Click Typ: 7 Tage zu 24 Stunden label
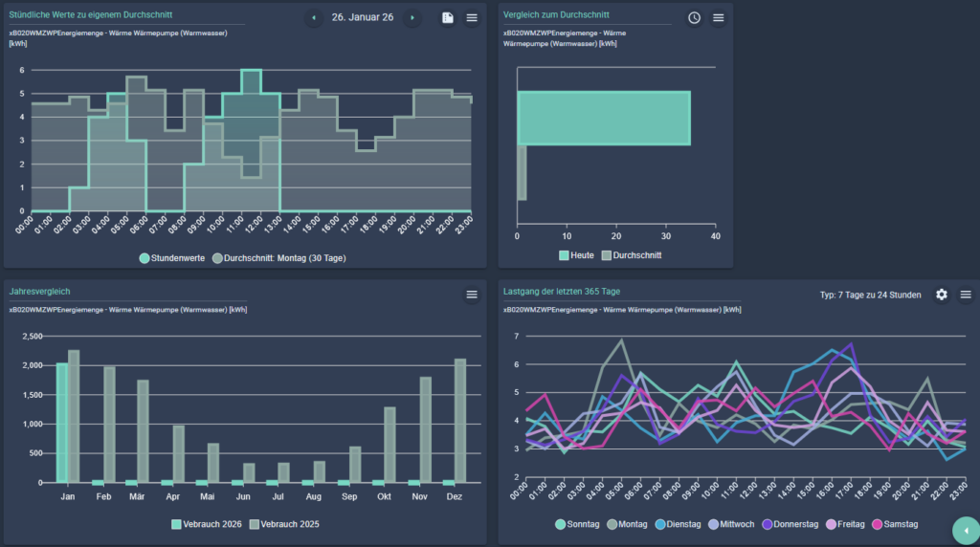The image size is (980, 547). (x=870, y=295)
